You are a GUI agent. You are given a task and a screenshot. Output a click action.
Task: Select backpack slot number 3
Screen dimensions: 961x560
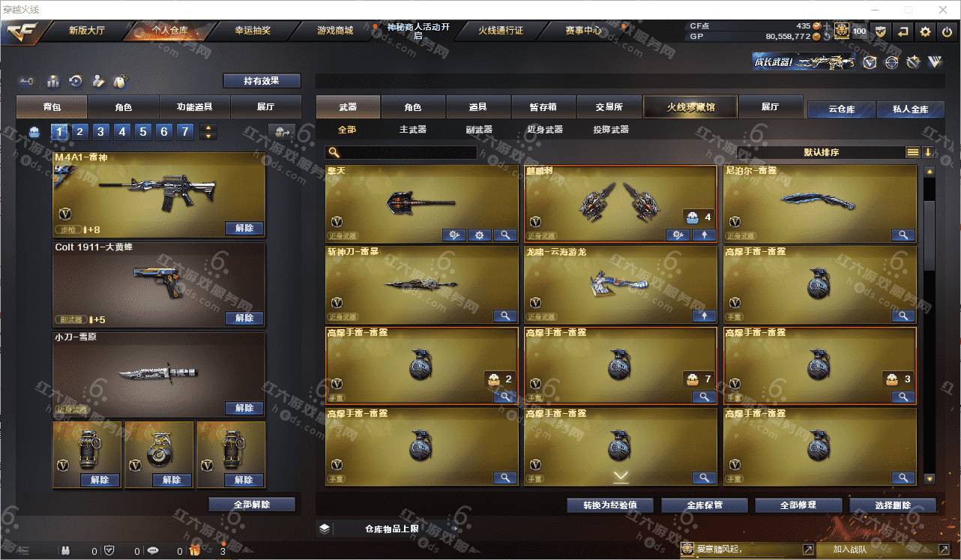[100, 132]
